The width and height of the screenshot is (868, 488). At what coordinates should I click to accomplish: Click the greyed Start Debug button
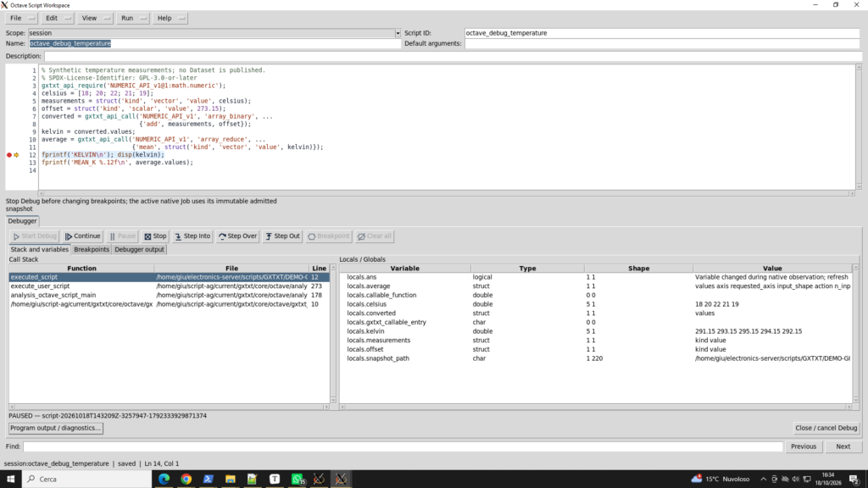click(35, 236)
